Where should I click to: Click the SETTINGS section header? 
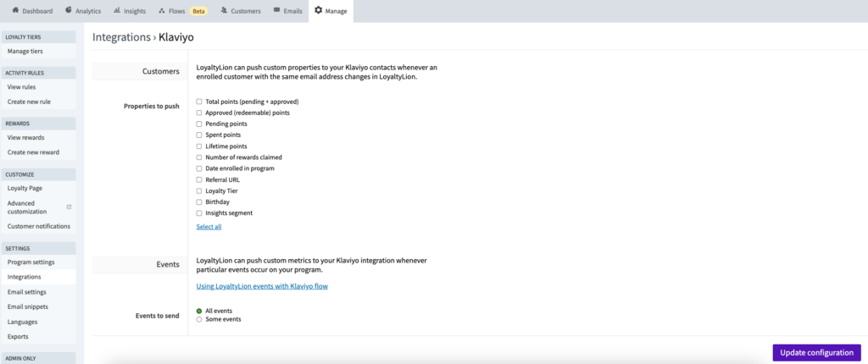tap(38, 248)
